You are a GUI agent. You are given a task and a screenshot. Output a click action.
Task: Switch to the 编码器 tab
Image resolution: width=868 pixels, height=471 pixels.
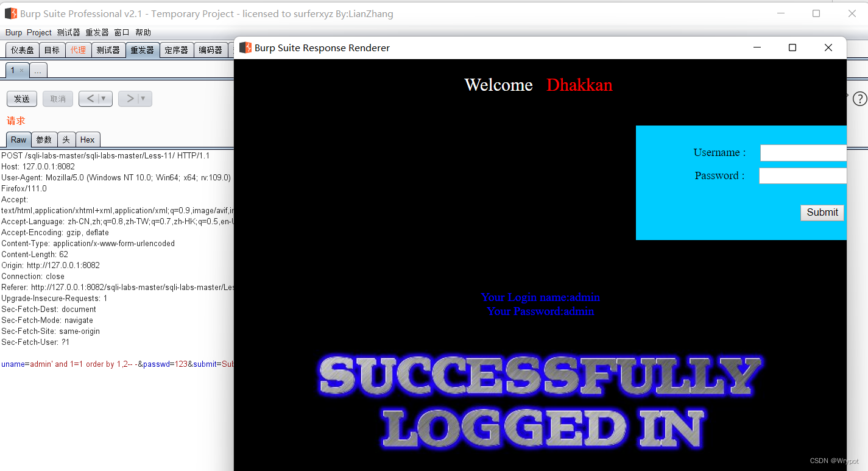211,50
